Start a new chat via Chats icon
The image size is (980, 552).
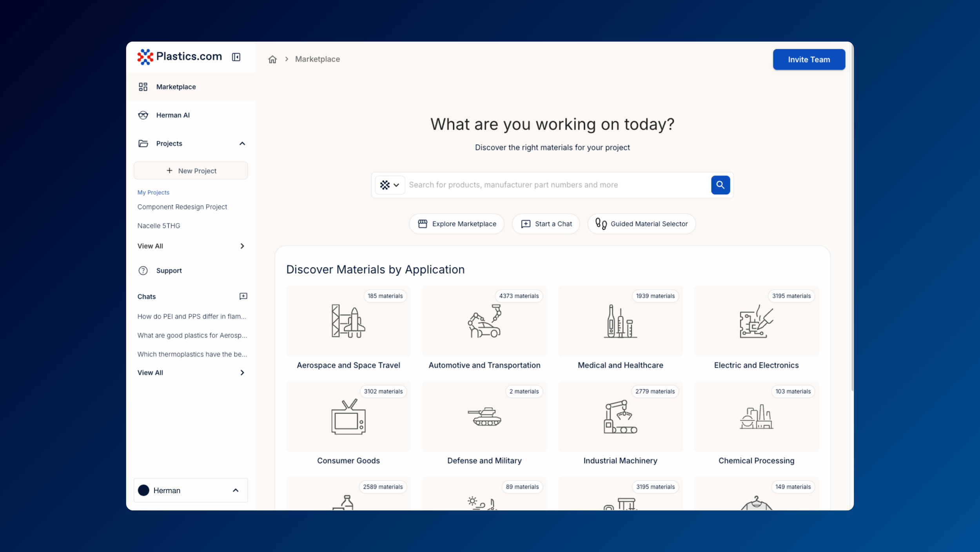click(x=243, y=296)
